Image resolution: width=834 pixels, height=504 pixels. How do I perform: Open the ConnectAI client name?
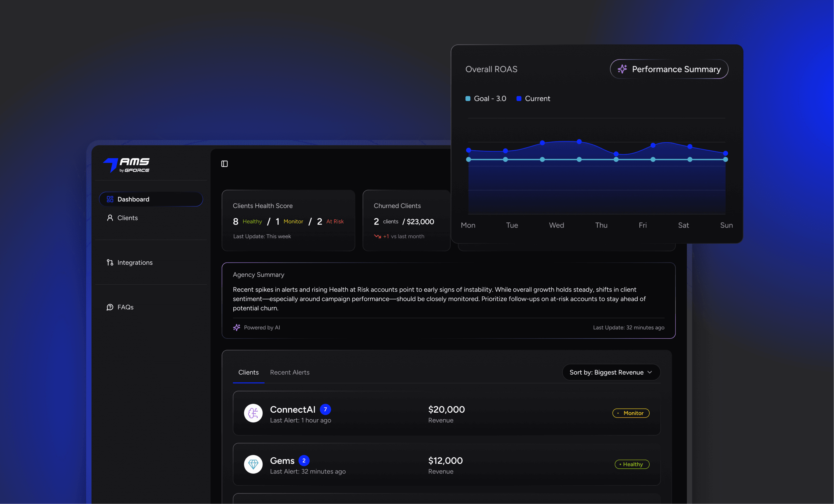pyautogui.click(x=293, y=409)
